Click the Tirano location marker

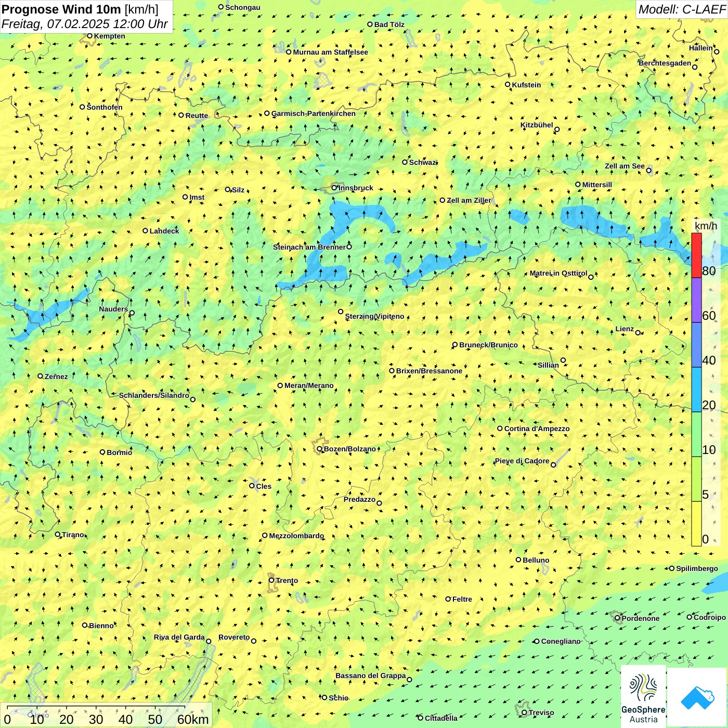coord(58,534)
